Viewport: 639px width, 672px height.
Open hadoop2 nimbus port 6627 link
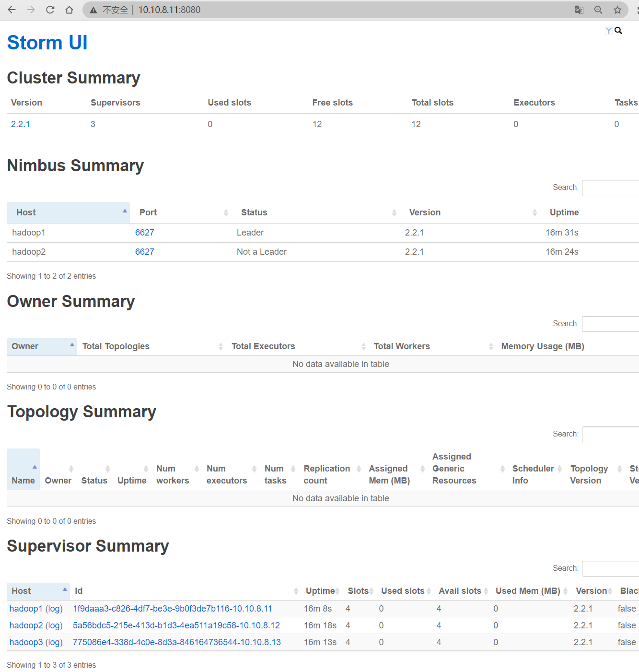[x=145, y=252]
